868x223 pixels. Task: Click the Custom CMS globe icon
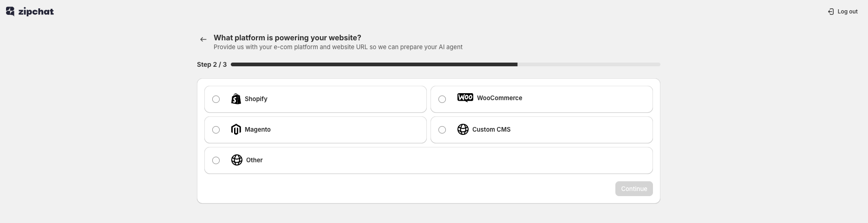click(x=463, y=129)
